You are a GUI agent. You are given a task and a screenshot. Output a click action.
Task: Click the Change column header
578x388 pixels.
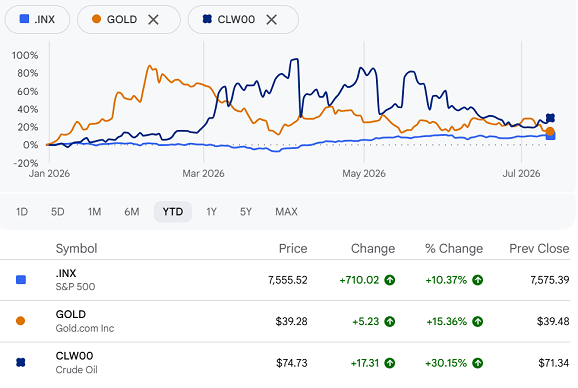(373, 249)
